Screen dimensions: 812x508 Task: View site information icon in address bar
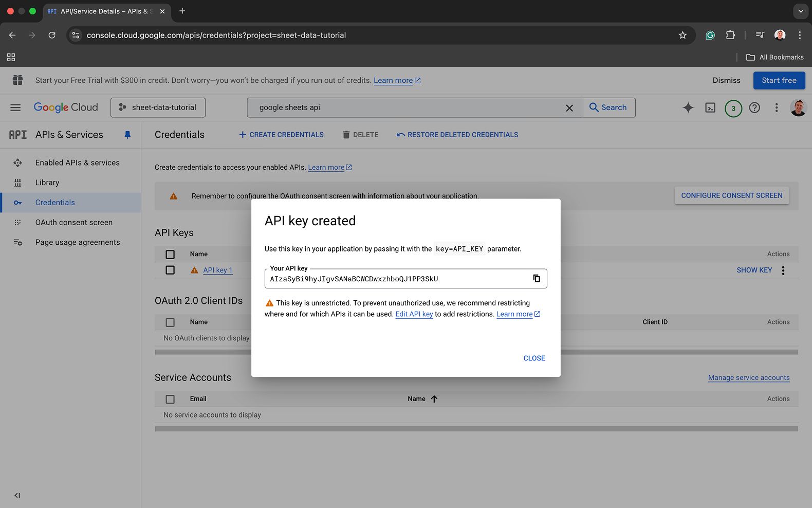76,35
